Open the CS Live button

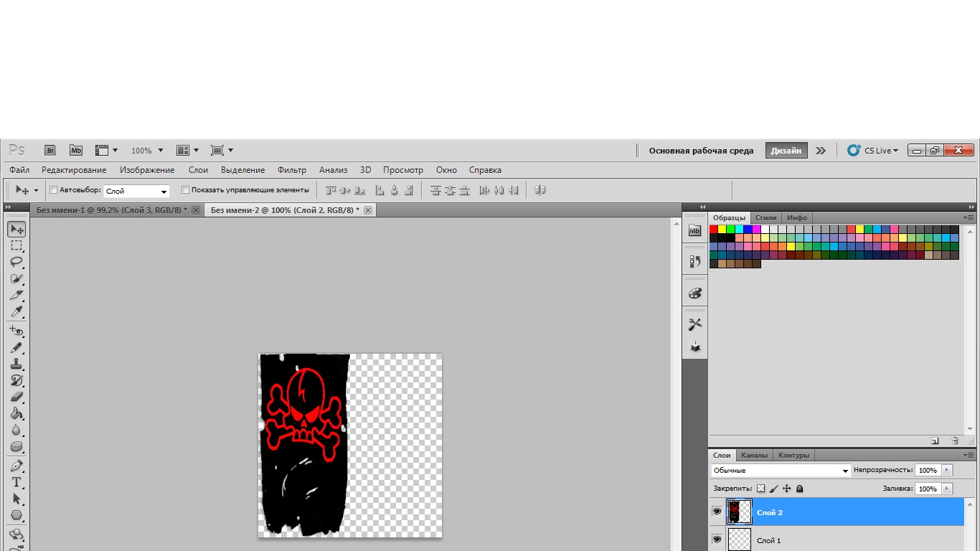(873, 151)
